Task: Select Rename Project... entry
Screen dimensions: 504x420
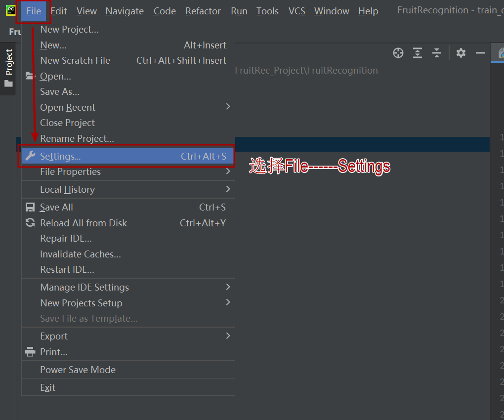Action: pos(128,138)
